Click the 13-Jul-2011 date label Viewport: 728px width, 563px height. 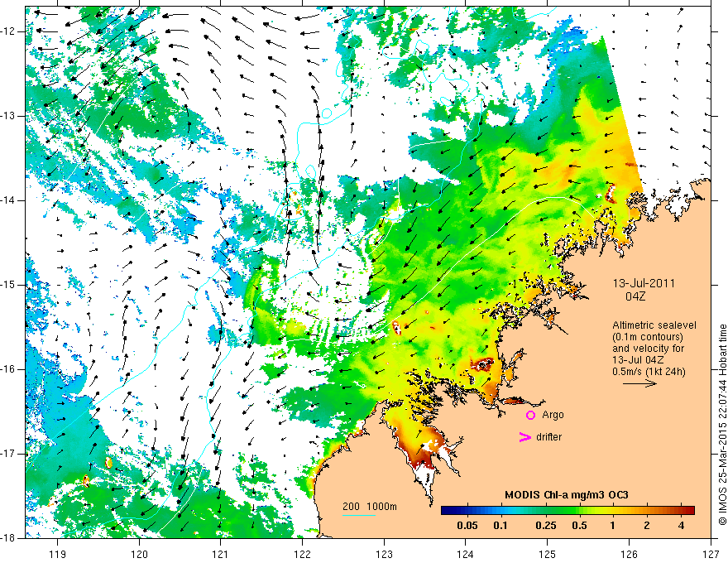tap(644, 283)
